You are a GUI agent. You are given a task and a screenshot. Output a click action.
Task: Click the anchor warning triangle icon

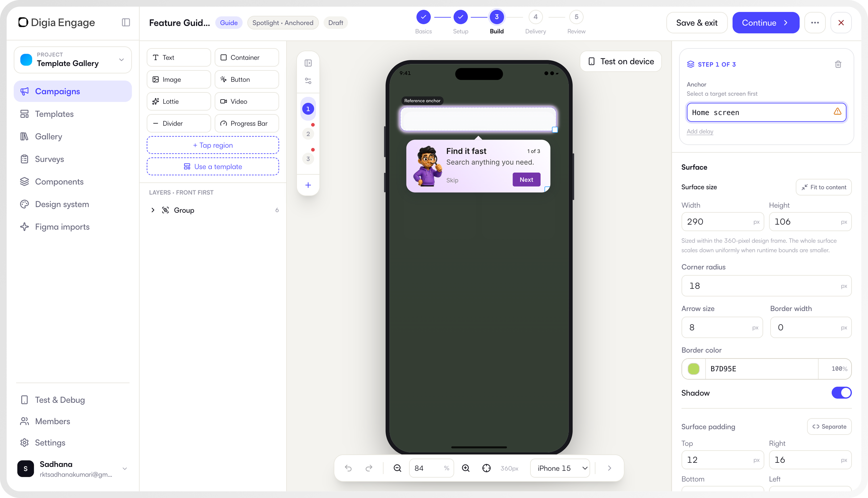[837, 111]
